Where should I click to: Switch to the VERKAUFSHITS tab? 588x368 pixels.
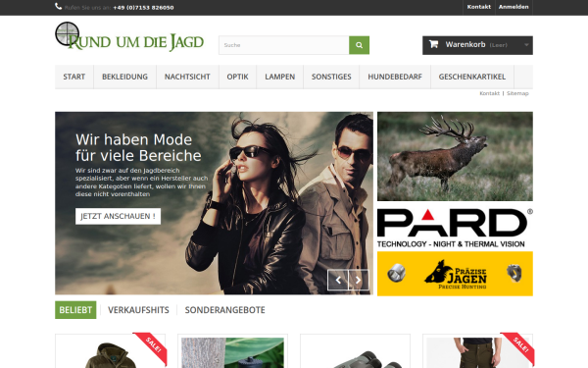(138, 310)
